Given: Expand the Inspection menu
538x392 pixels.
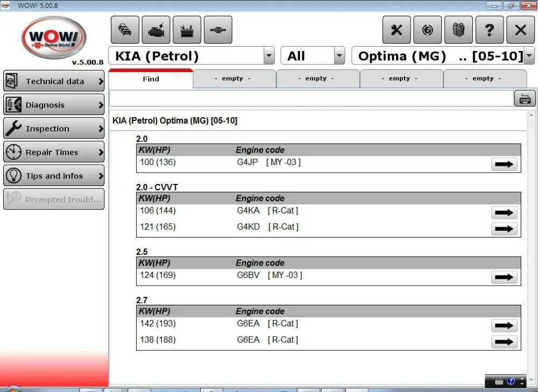Looking at the screenshot, I should click(x=54, y=129).
